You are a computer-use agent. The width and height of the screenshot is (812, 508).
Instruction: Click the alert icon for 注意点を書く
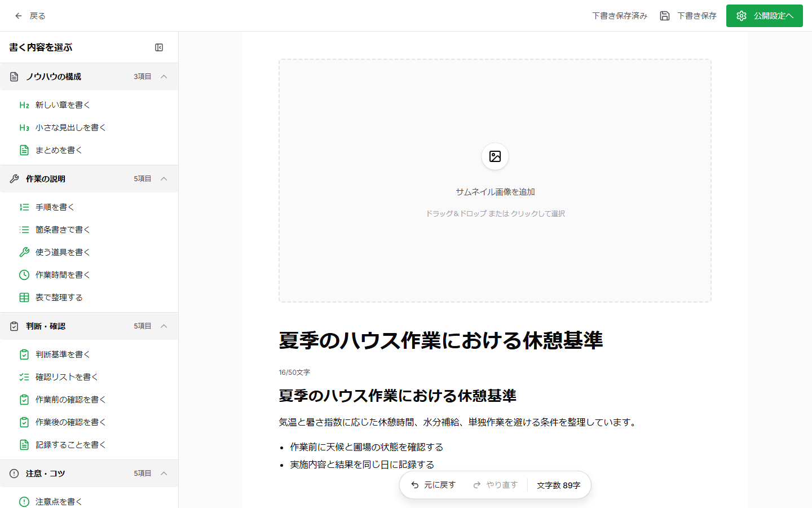24,502
